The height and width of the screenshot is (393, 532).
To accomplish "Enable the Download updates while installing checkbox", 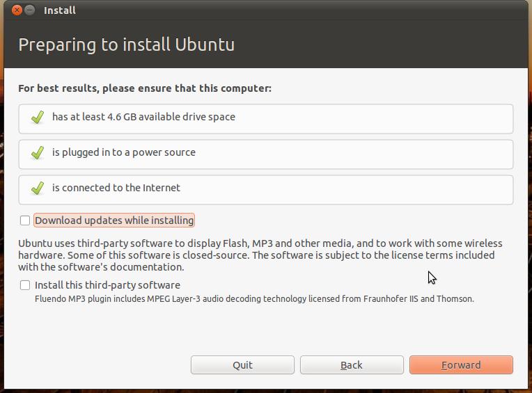I will tap(25, 220).
